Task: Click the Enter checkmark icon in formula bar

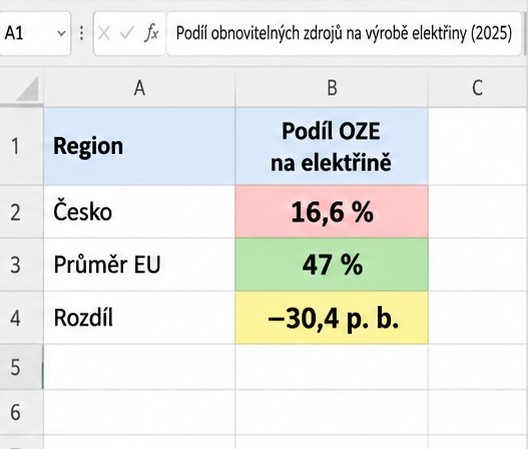Action: click(x=127, y=33)
